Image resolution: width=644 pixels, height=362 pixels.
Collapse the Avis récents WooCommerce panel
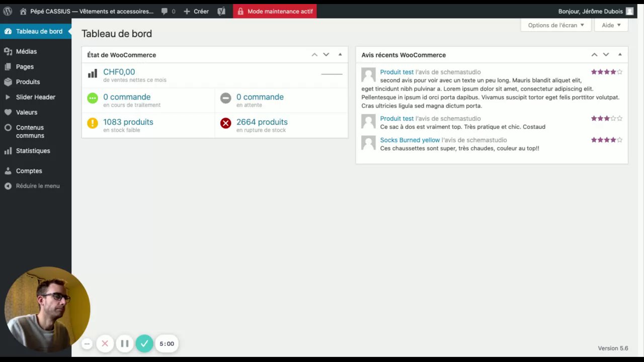[x=620, y=55]
